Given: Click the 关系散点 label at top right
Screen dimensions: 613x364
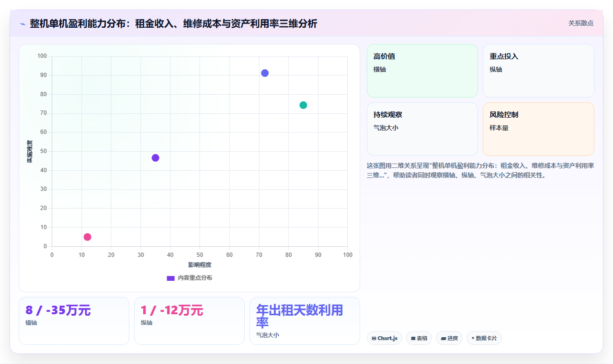Looking at the screenshot, I should (580, 23).
